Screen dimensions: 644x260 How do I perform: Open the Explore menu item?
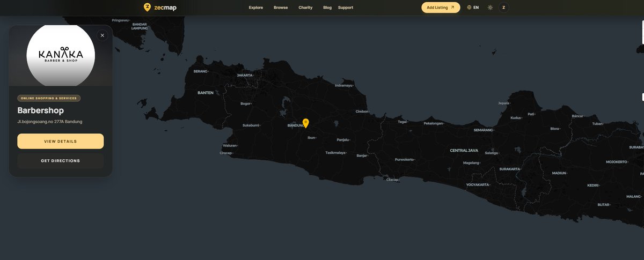point(256,8)
